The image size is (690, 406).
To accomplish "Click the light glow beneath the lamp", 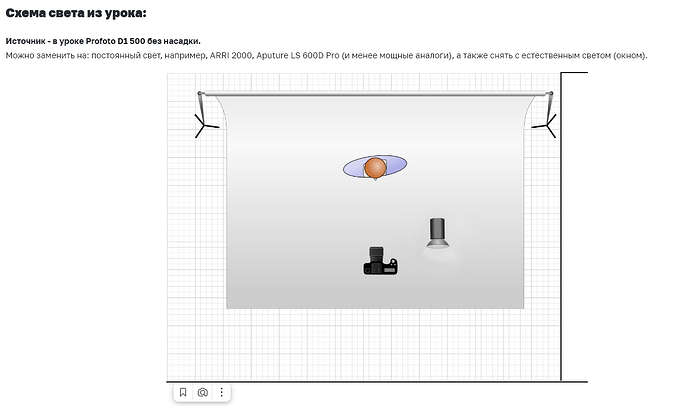I will coord(438,254).
